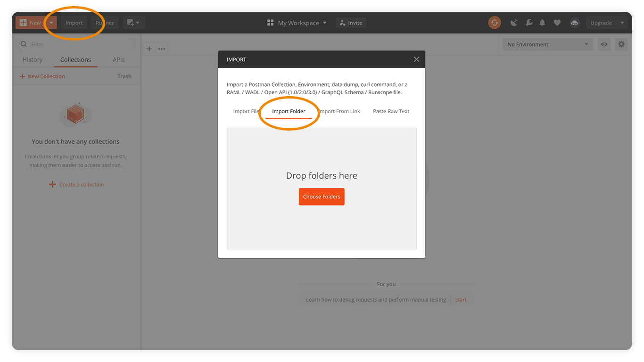Click the wrench settings icon

pyautogui.click(x=529, y=23)
